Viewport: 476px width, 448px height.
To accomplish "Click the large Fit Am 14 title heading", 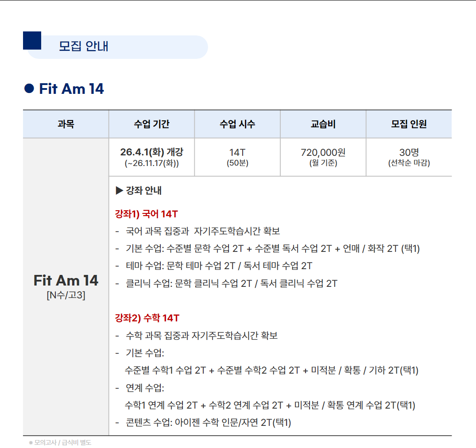I will click(x=71, y=89).
